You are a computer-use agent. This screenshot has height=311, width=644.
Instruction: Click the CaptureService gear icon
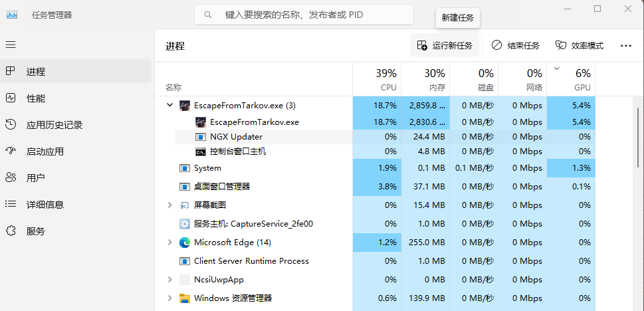[184, 224]
